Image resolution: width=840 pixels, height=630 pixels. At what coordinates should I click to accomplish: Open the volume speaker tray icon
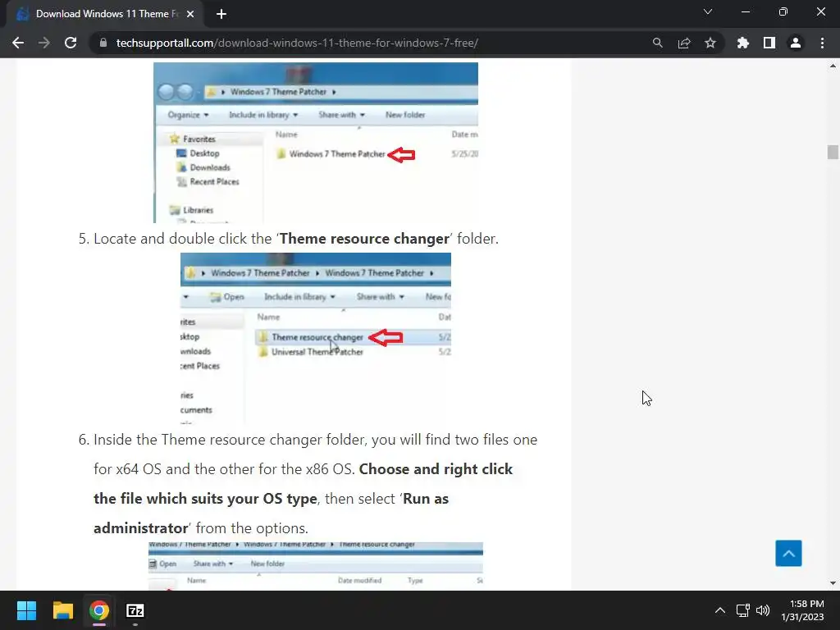coord(763,610)
